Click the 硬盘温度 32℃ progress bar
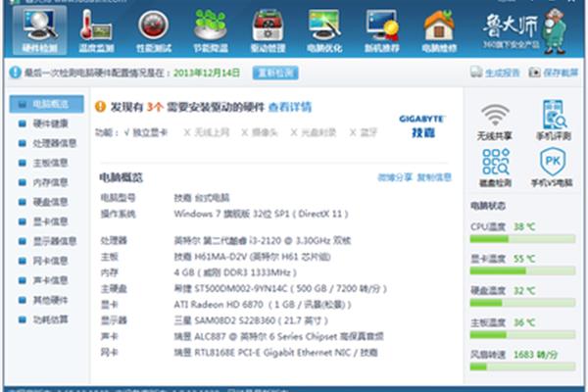Screen dimensions: 588x392 522,303
